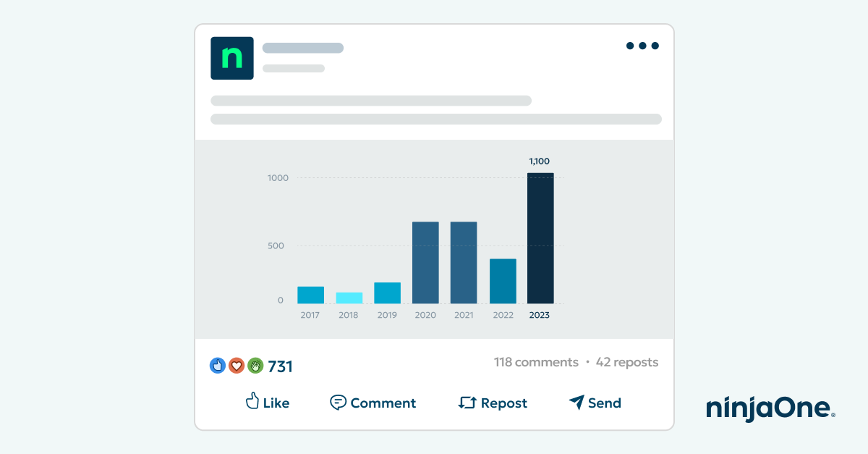Screen dimensions: 868x454
Task: Click the 2018 light blue bar
Action: pos(348,297)
